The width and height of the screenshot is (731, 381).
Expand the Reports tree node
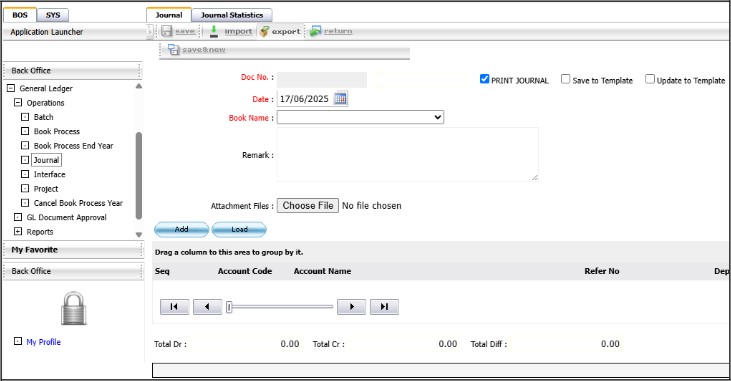click(x=18, y=231)
